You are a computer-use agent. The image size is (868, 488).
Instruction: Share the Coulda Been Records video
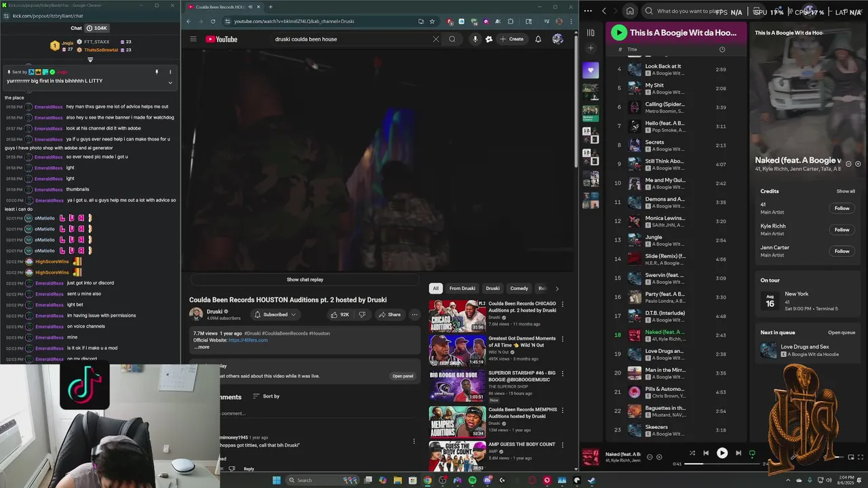pos(389,314)
